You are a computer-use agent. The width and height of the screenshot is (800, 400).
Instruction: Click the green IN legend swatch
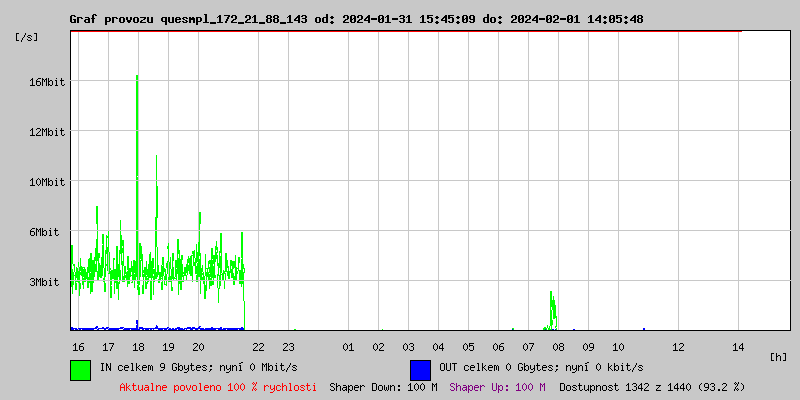click(81, 370)
